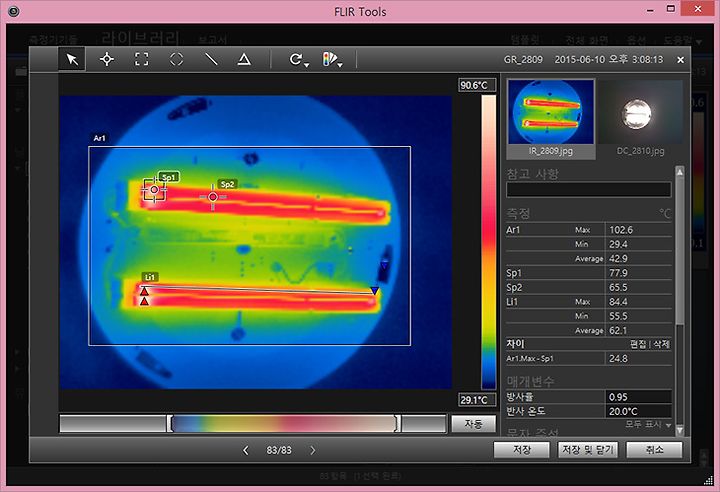Select the DC_2810.jpg photo thumbnail

point(639,114)
